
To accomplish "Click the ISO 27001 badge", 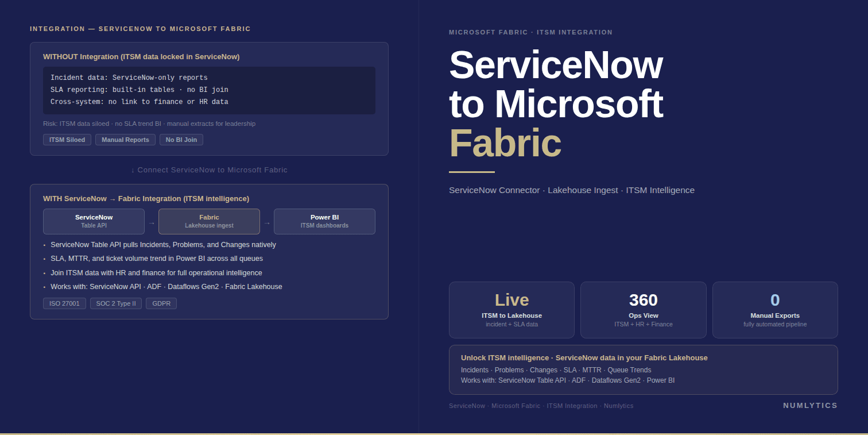I will pos(64,303).
